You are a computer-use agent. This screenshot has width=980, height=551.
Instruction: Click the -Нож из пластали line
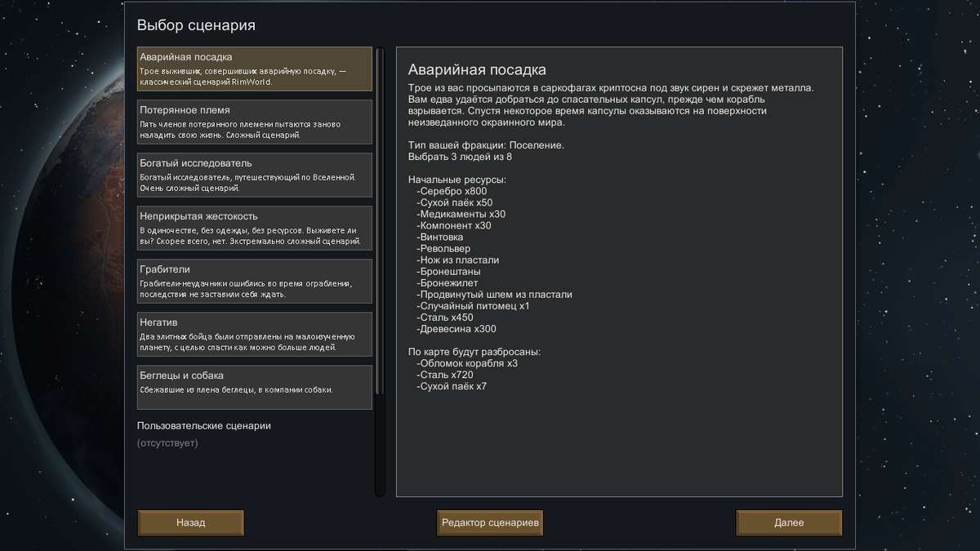coord(457,260)
